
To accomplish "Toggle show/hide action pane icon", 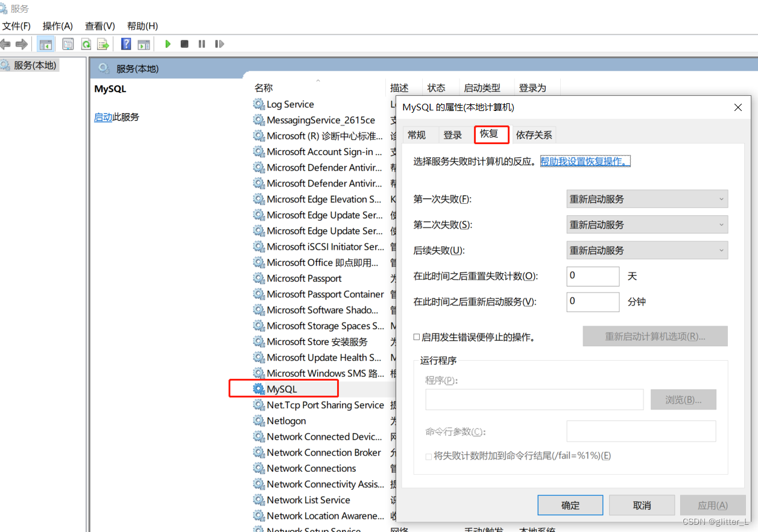I will (144, 44).
